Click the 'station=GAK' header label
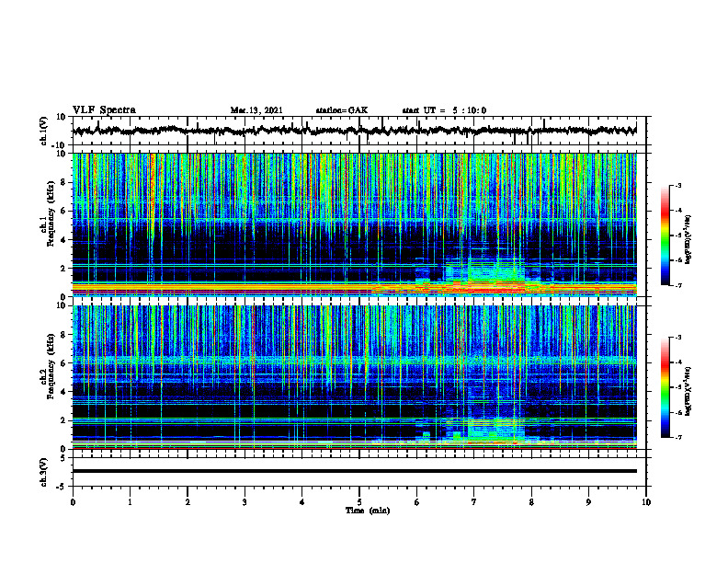The width and height of the screenshot is (728, 563). [342, 110]
